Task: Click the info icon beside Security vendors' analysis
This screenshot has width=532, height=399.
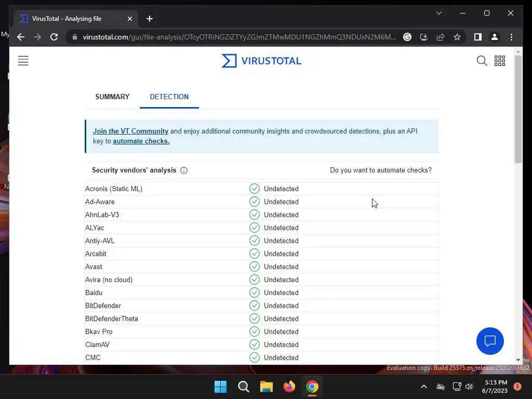Action: pyautogui.click(x=184, y=170)
